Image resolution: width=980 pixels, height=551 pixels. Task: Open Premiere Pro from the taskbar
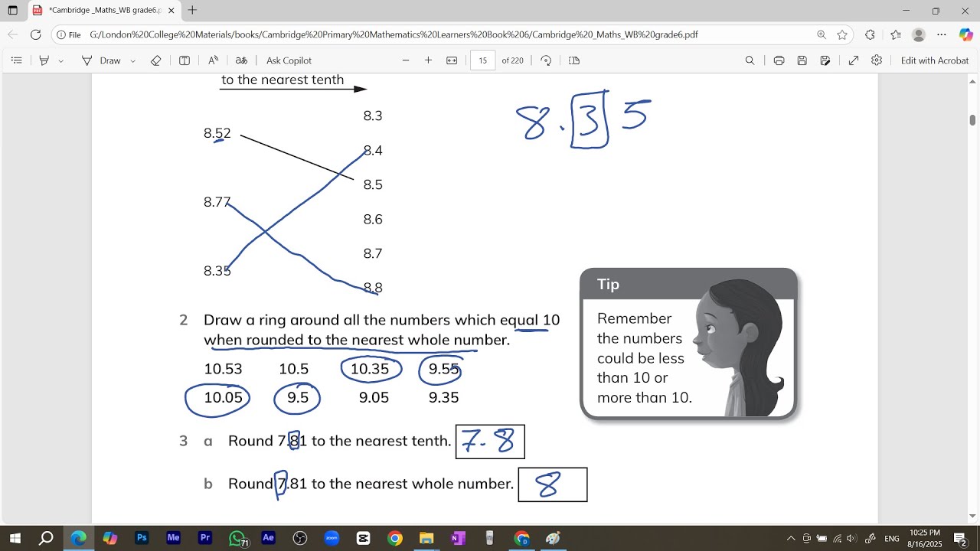(x=204, y=538)
